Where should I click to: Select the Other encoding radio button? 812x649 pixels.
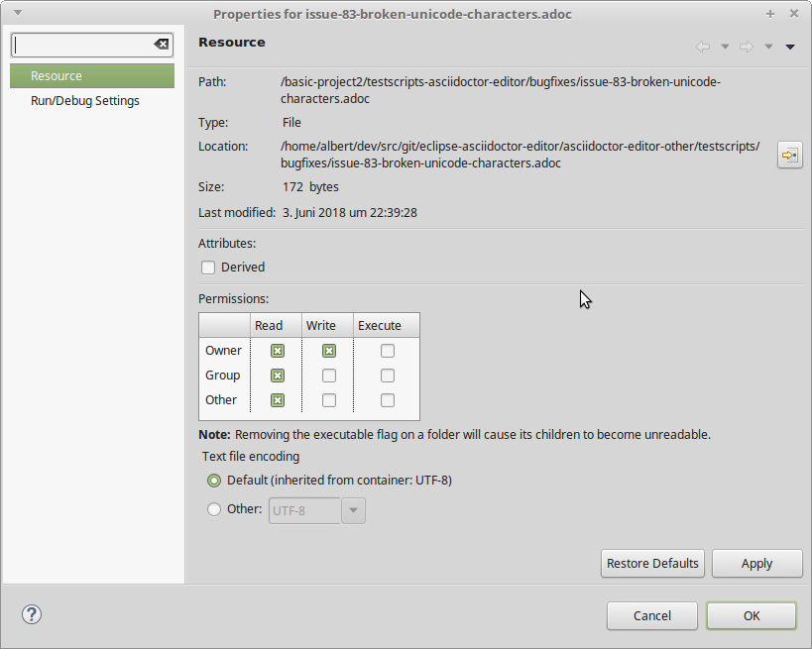click(213, 509)
